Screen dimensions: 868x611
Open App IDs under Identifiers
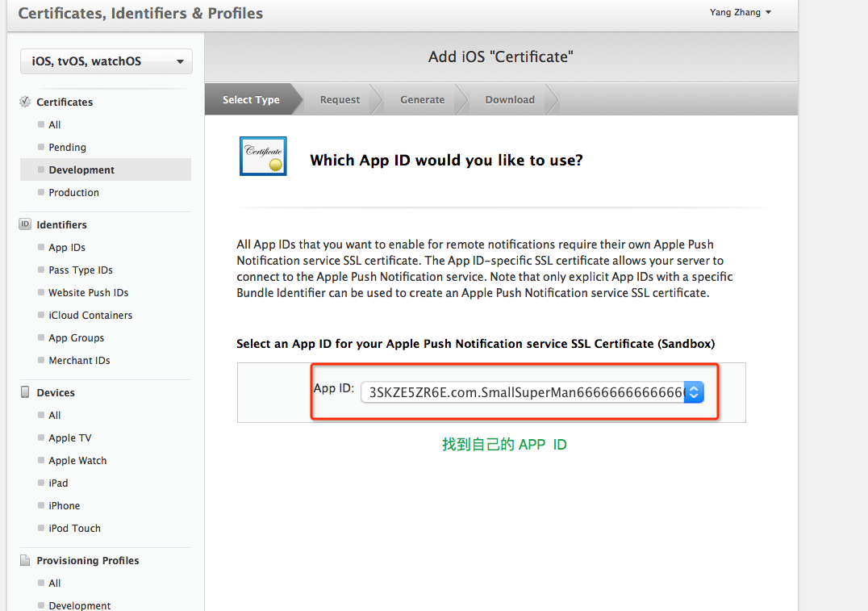66,247
